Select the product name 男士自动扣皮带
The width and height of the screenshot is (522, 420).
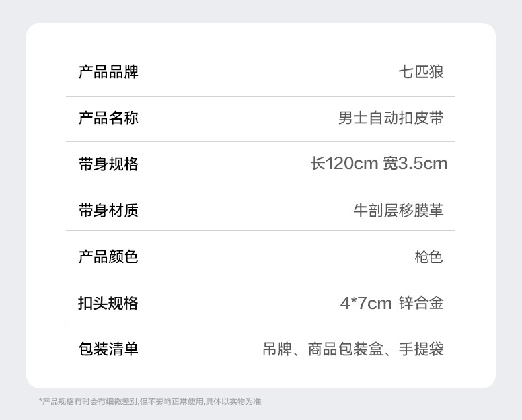pos(391,118)
